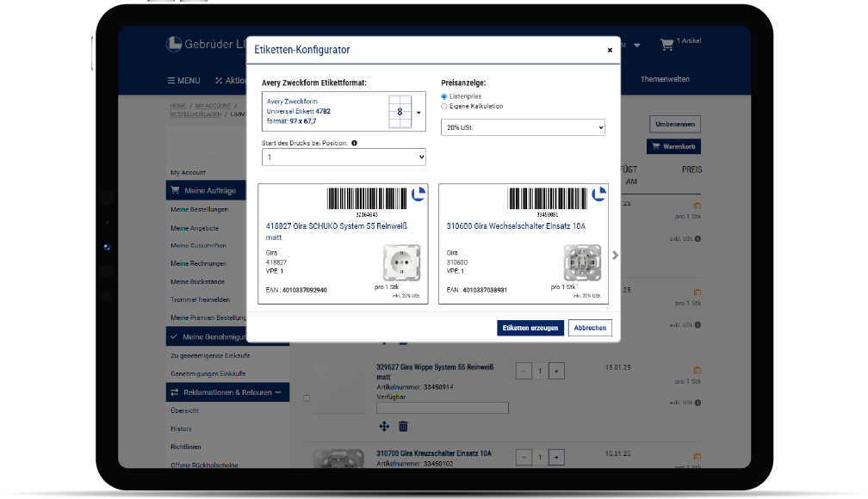Click the move icon under the Gira Wippe item
This screenshot has width=868, height=499.
[384, 427]
